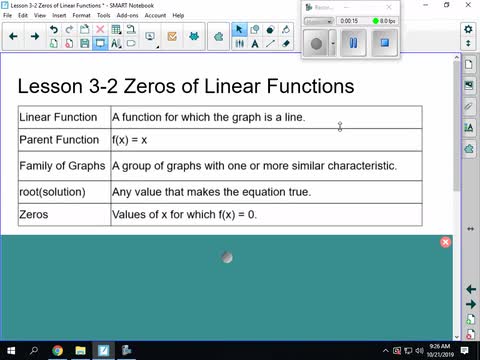The image size is (480, 360).
Task: Open the recorder menu combo box
Action: 319,21
